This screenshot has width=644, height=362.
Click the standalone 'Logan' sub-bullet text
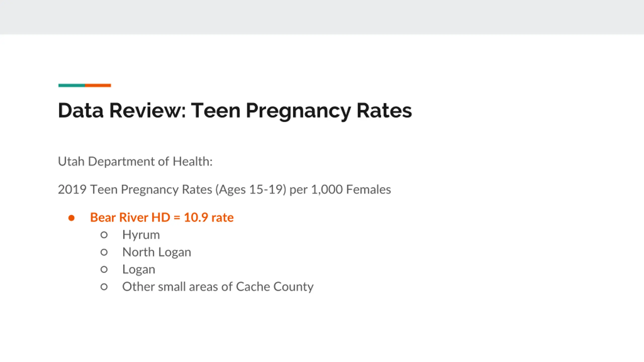click(139, 270)
